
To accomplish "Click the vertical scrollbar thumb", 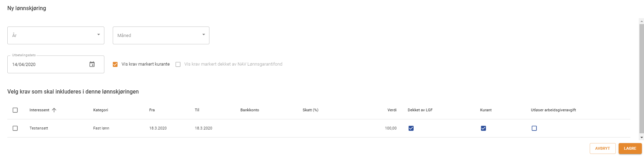I will point(642,79).
